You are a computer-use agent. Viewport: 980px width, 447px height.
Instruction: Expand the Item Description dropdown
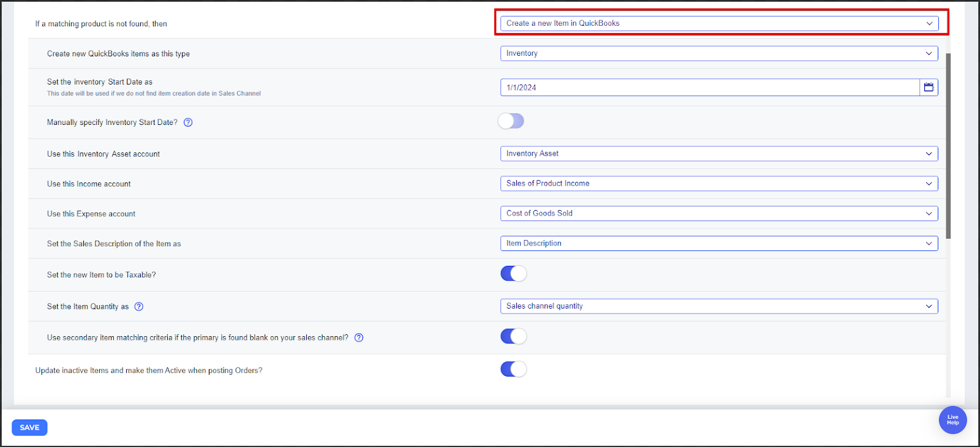719,244
